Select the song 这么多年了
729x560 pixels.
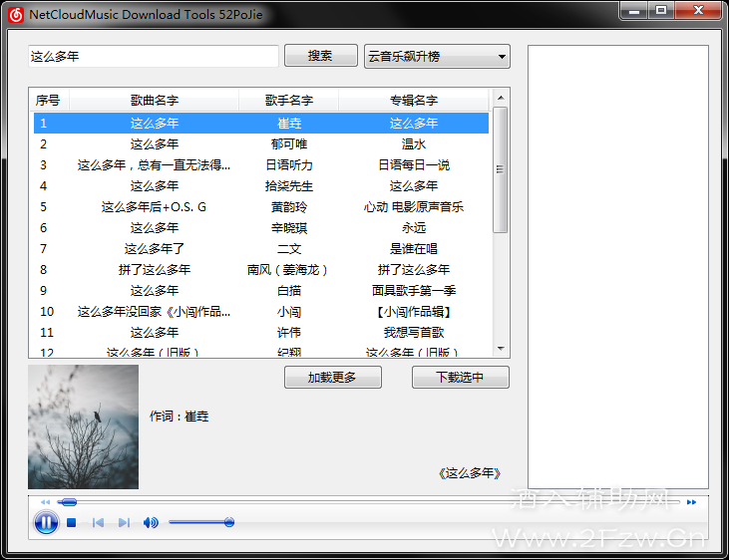click(154, 249)
